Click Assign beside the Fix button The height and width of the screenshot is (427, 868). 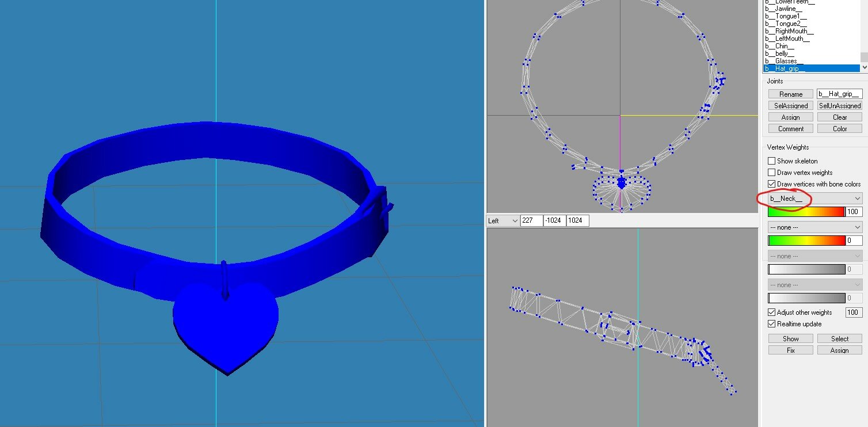tap(839, 350)
